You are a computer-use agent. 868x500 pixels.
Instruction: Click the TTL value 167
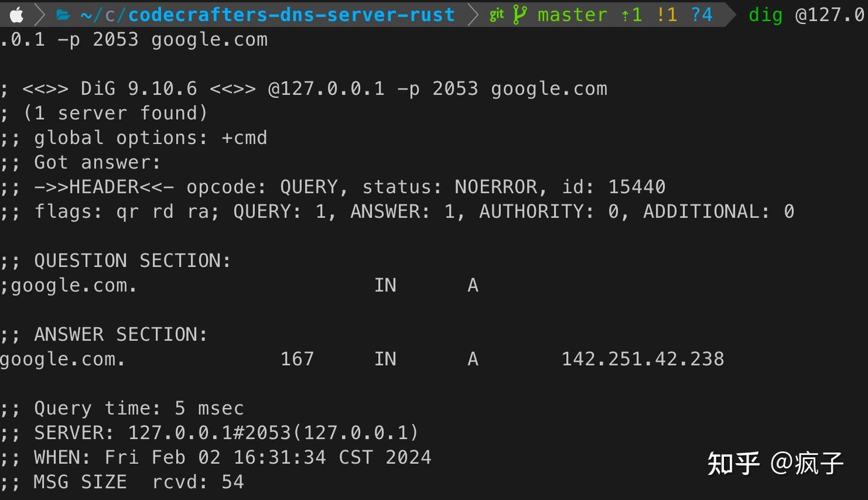297,359
